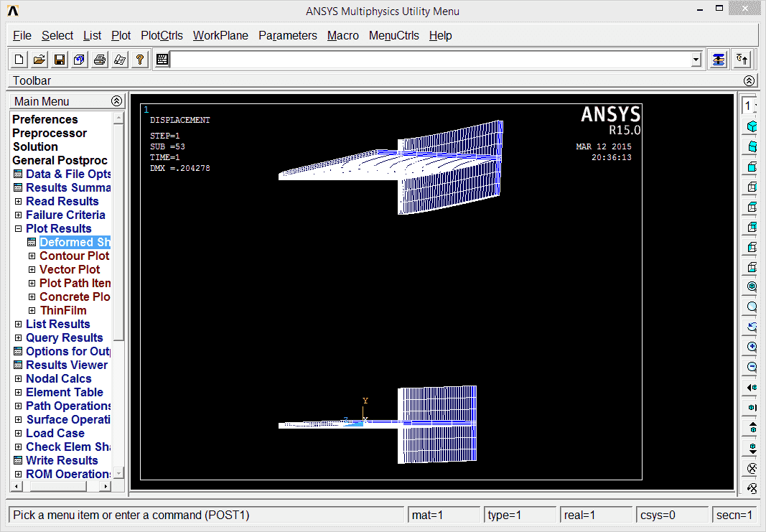Open the WorkPlane menu
The height and width of the screenshot is (532, 766).
[220, 36]
